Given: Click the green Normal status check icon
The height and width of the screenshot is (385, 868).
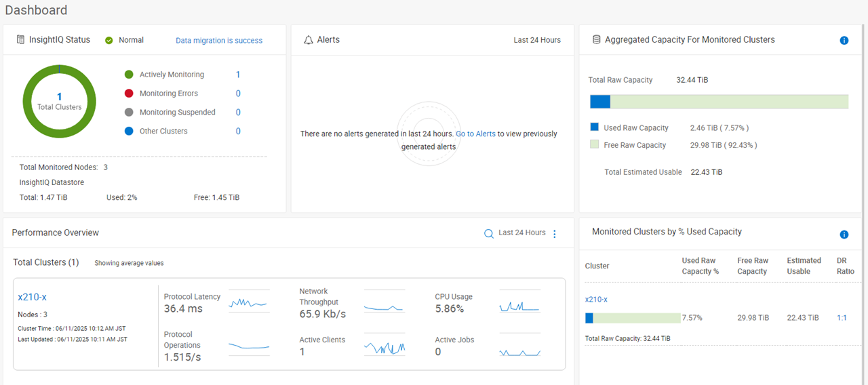Looking at the screenshot, I should 109,41.
